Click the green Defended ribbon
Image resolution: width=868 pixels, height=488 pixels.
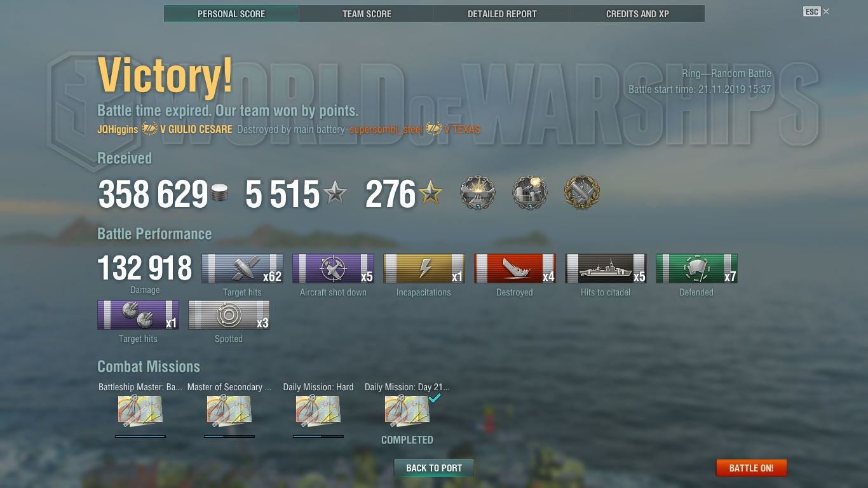point(696,269)
